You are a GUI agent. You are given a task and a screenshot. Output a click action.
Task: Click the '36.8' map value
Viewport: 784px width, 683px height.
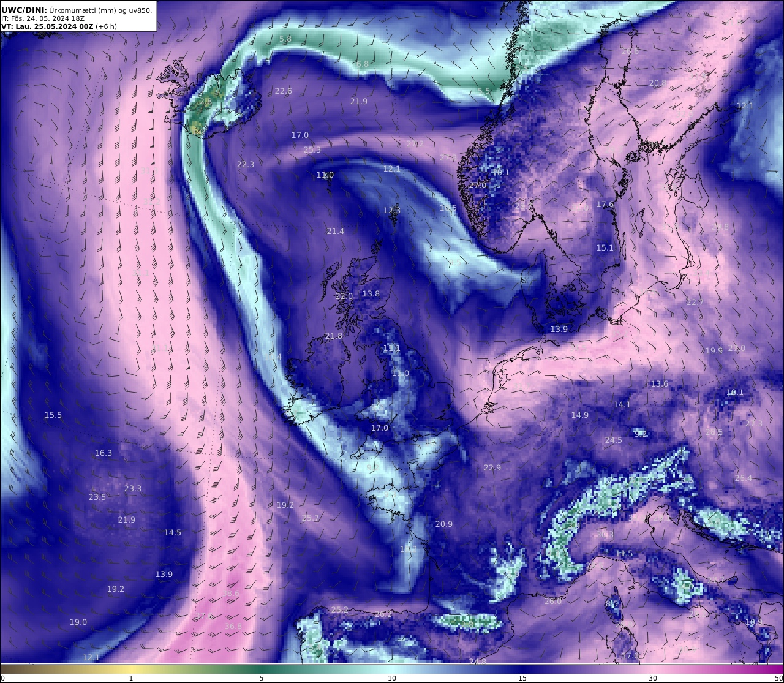(x=233, y=626)
